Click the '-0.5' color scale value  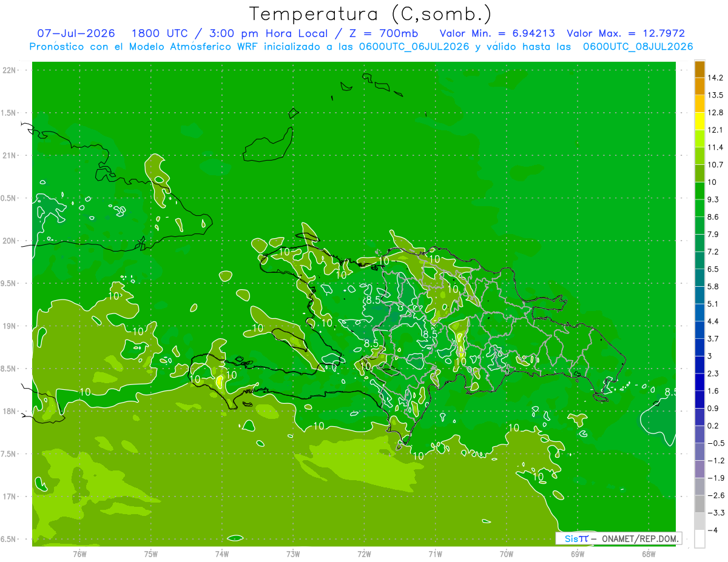pyautogui.click(x=716, y=443)
